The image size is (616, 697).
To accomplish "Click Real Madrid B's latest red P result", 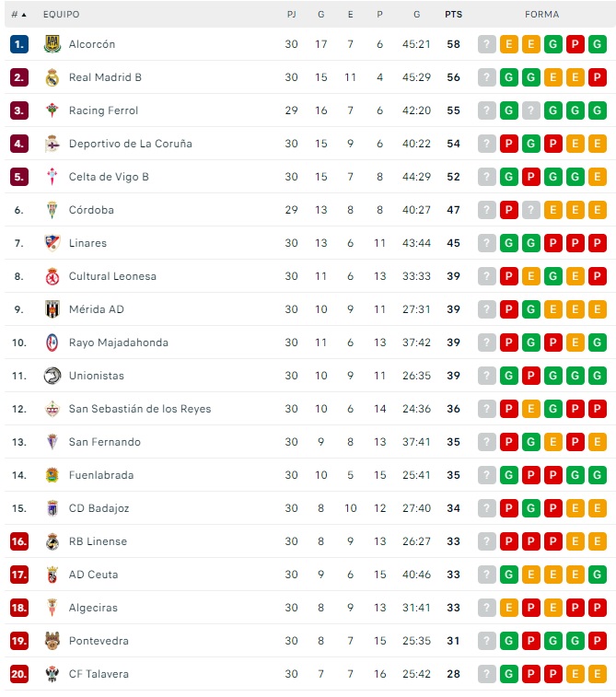I will (x=598, y=77).
